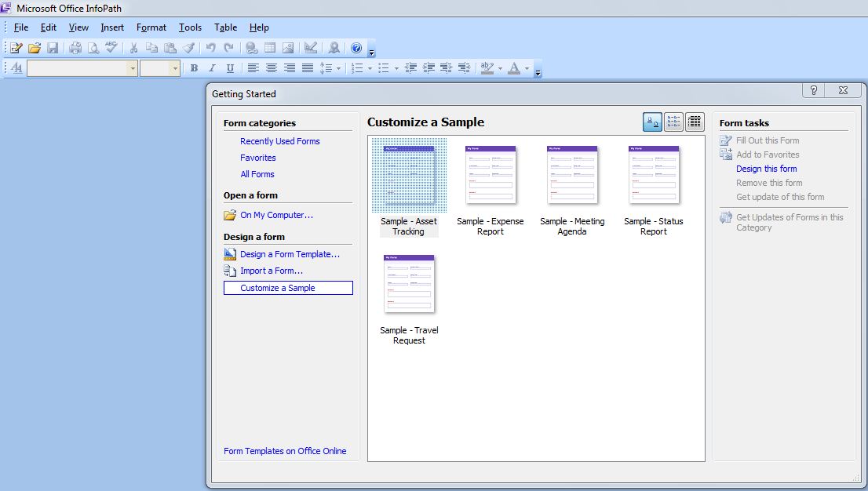Screen dimensions: 868x491
Task: Switch to the details list view
Action: (x=695, y=122)
